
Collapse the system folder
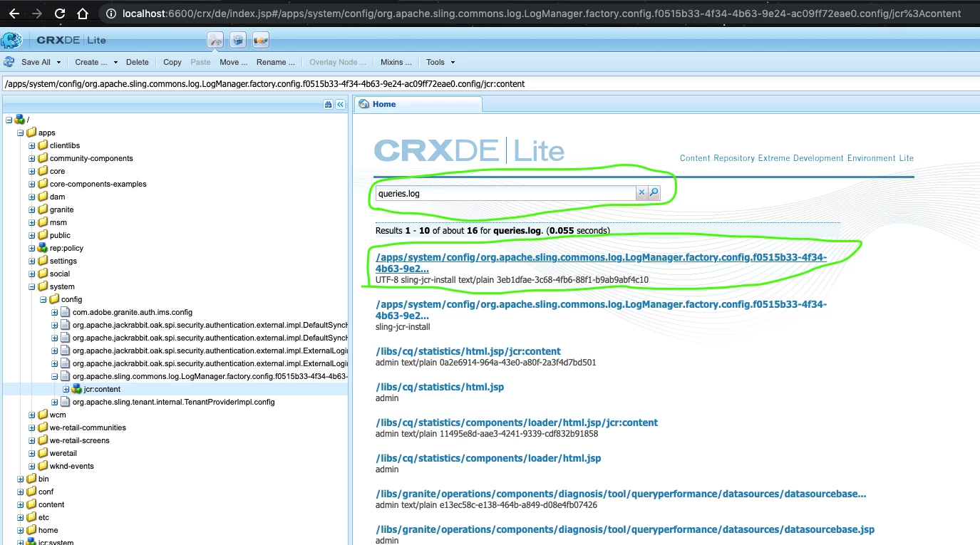pyautogui.click(x=32, y=286)
